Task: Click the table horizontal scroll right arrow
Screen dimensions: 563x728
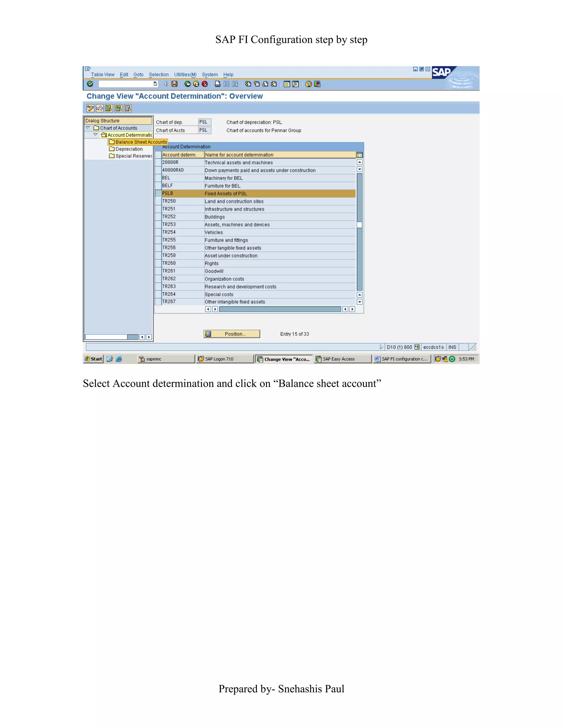Action: pos(352,309)
